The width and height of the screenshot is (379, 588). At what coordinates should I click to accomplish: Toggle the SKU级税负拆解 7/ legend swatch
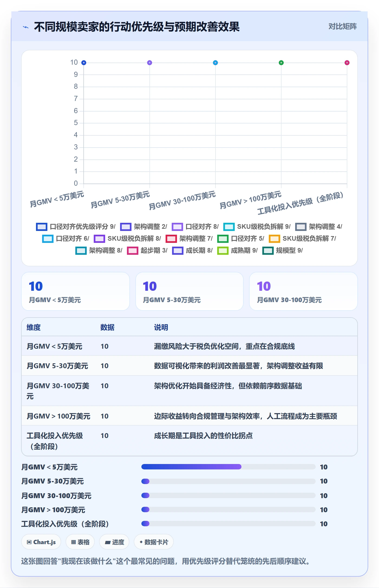click(x=275, y=239)
